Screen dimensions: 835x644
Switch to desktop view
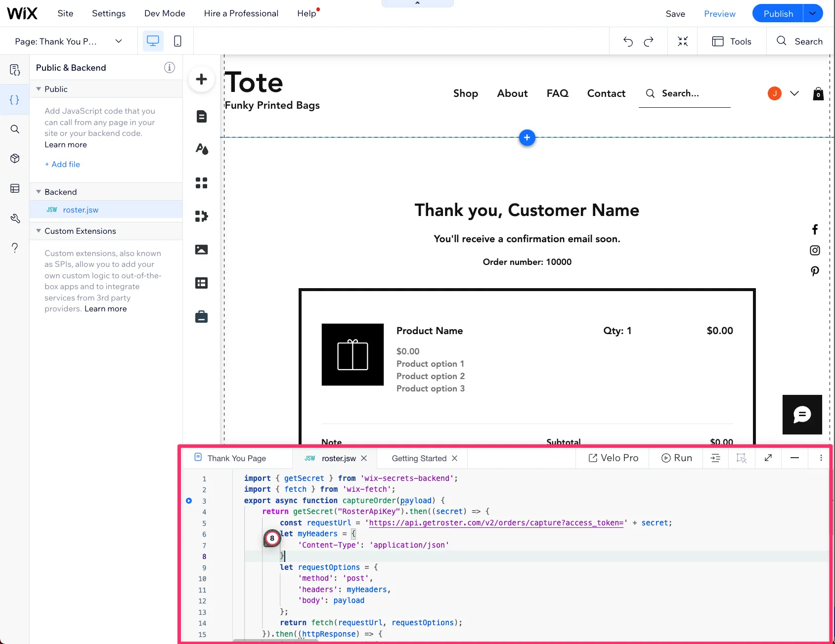(x=153, y=41)
